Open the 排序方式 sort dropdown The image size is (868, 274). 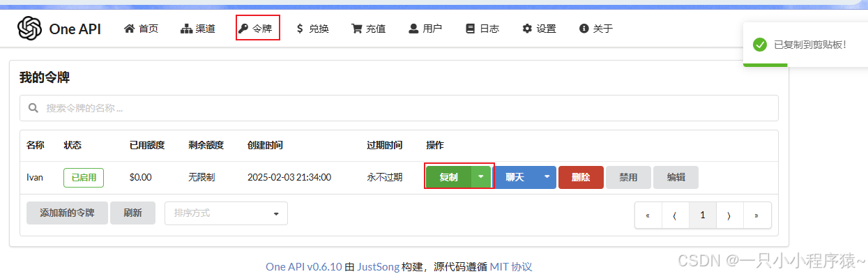click(x=226, y=213)
